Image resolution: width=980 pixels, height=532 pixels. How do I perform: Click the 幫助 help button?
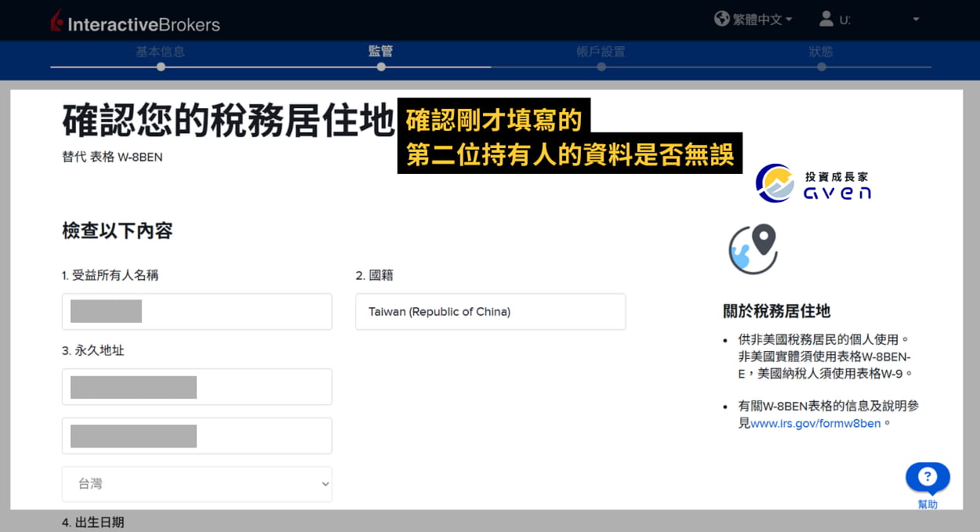927,487
